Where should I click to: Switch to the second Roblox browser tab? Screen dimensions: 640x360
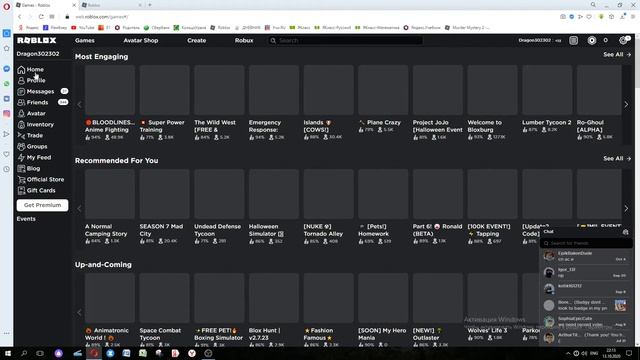110,5
